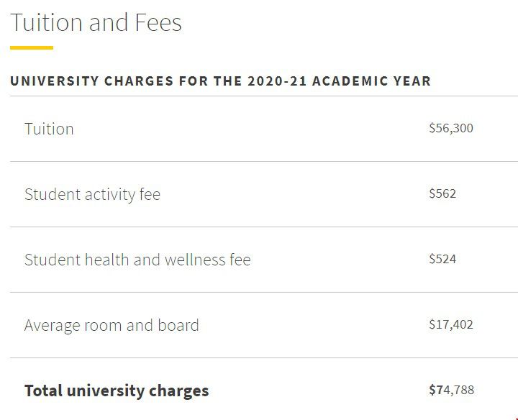Click the Tuition row label
The image size is (518, 420).
pyautogui.click(x=49, y=129)
